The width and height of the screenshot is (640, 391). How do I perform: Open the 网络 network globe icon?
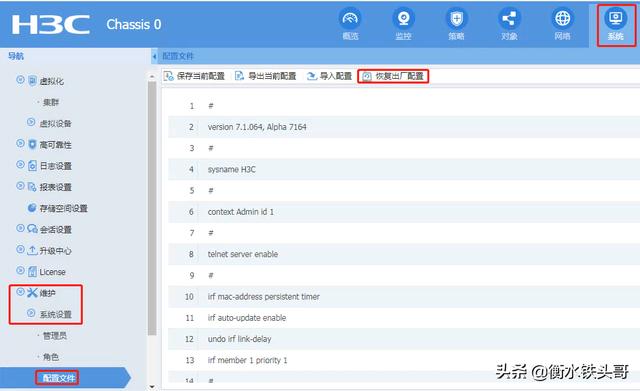(x=562, y=18)
